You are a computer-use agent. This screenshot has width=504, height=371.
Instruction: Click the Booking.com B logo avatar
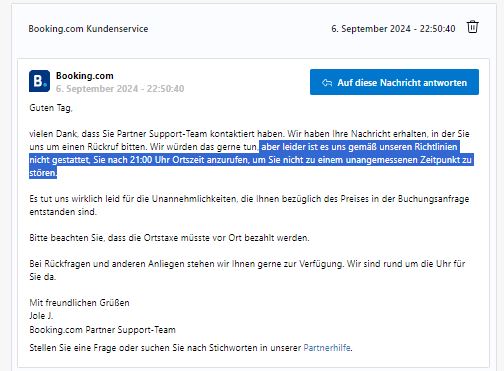[x=39, y=81]
